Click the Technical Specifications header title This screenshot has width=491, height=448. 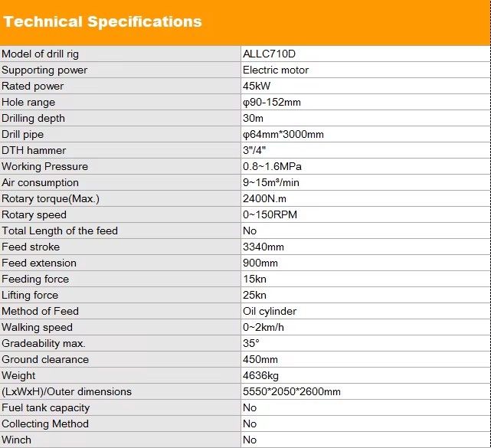(x=103, y=22)
